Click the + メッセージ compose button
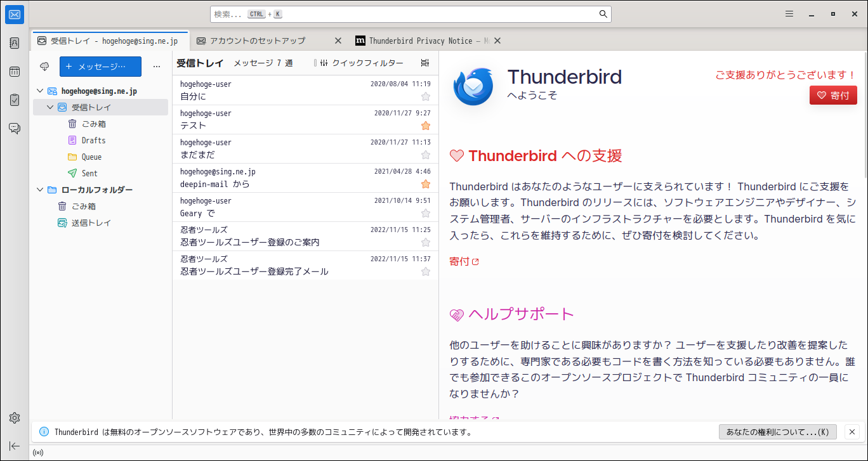The image size is (868, 461). point(100,67)
